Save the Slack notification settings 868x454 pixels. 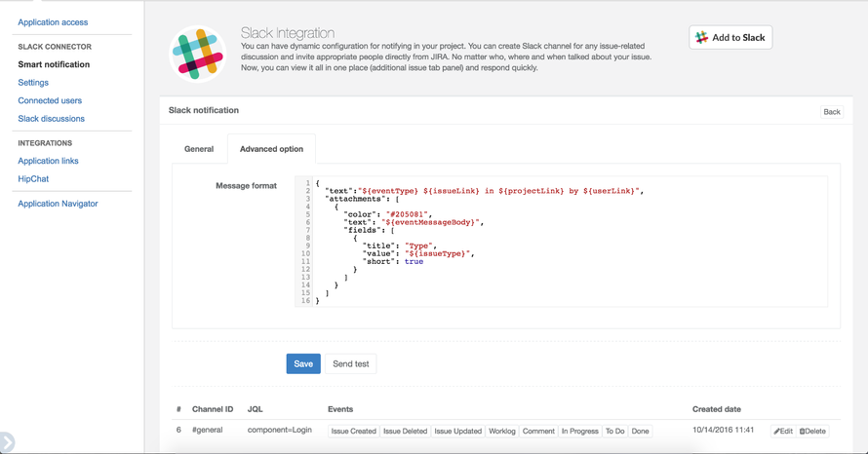coord(303,363)
